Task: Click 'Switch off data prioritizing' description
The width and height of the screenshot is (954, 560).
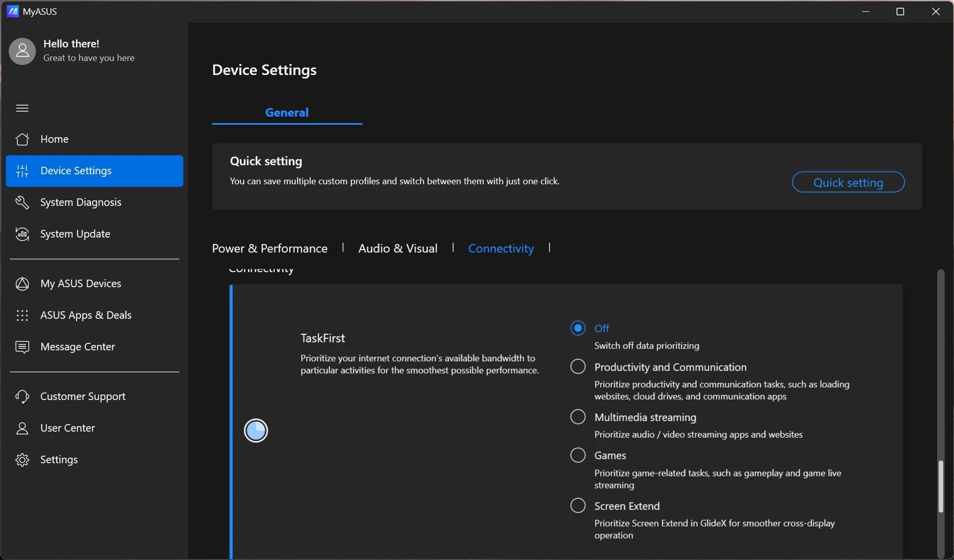Action: (646, 346)
